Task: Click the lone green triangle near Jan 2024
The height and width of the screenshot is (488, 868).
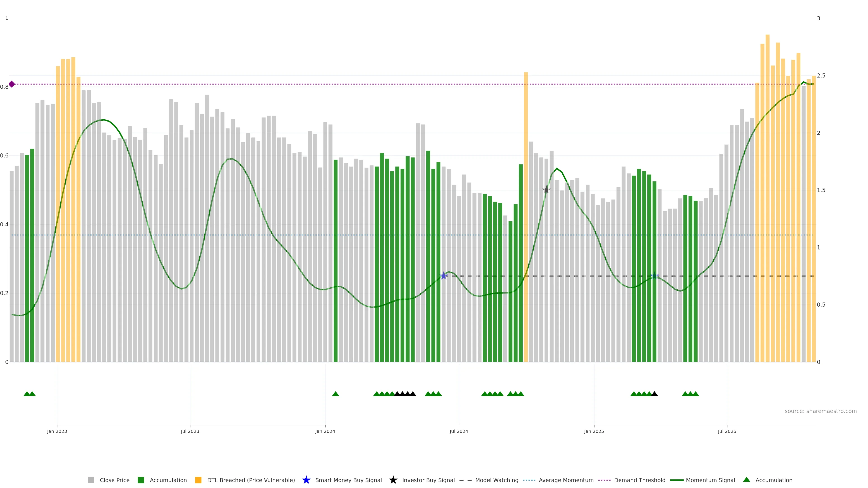Action: tap(335, 394)
